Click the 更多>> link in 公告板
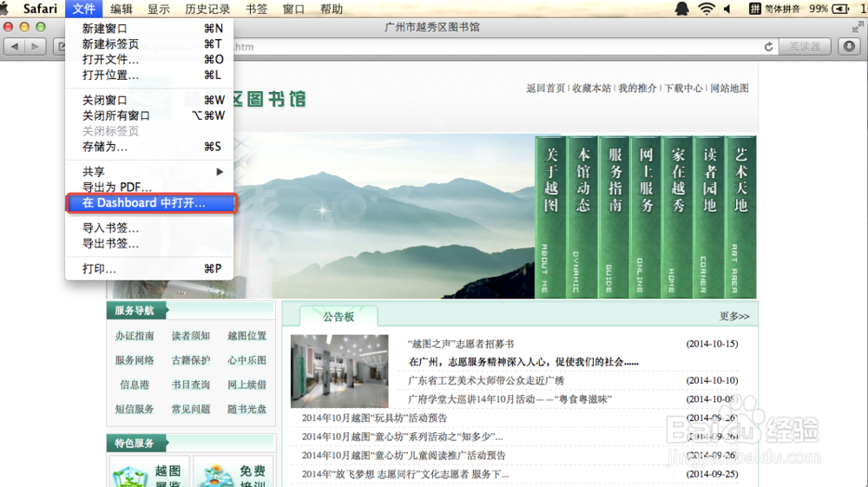The image size is (868, 487). pyautogui.click(x=734, y=317)
